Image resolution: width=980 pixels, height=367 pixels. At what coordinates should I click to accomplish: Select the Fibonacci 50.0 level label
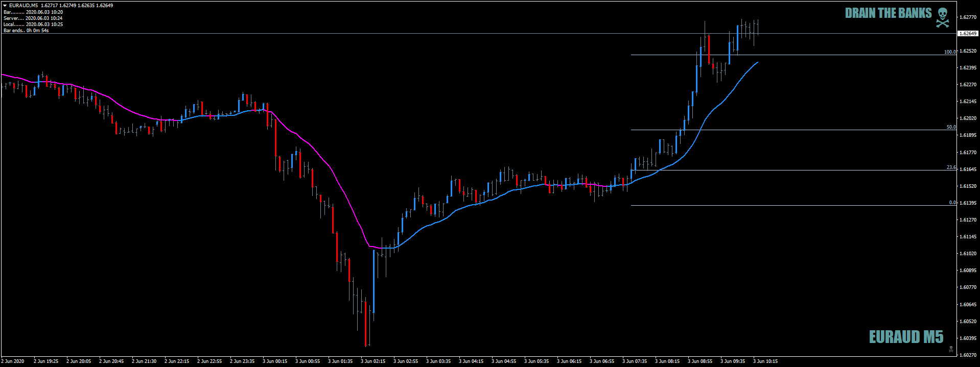coord(951,127)
